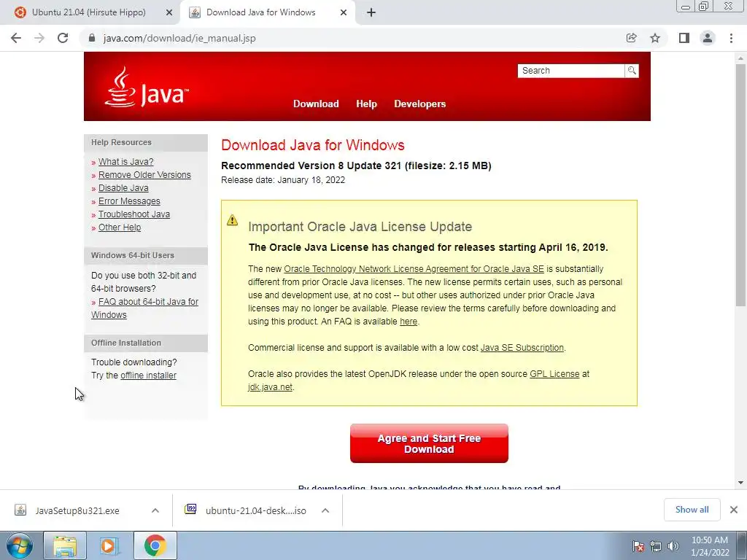Expand JavaSetup8u321.exe download options arrow
Viewport: 747px width, 560px height.
(155, 510)
